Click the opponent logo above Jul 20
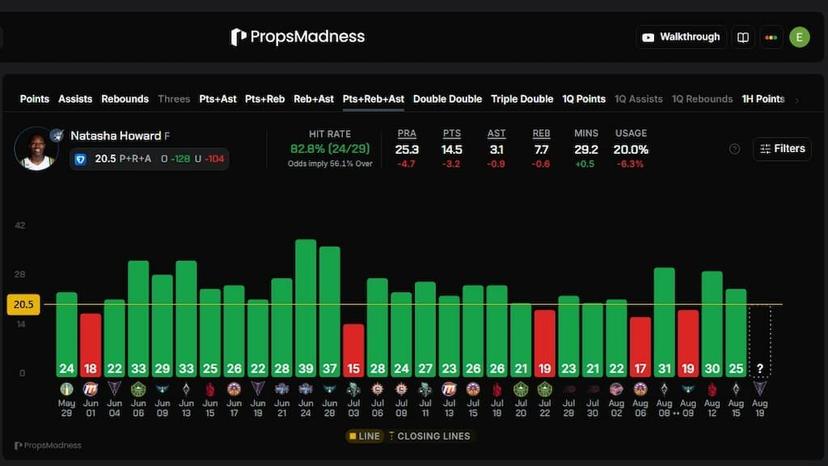The width and height of the screenshot is (828, 466). (521, 389)
